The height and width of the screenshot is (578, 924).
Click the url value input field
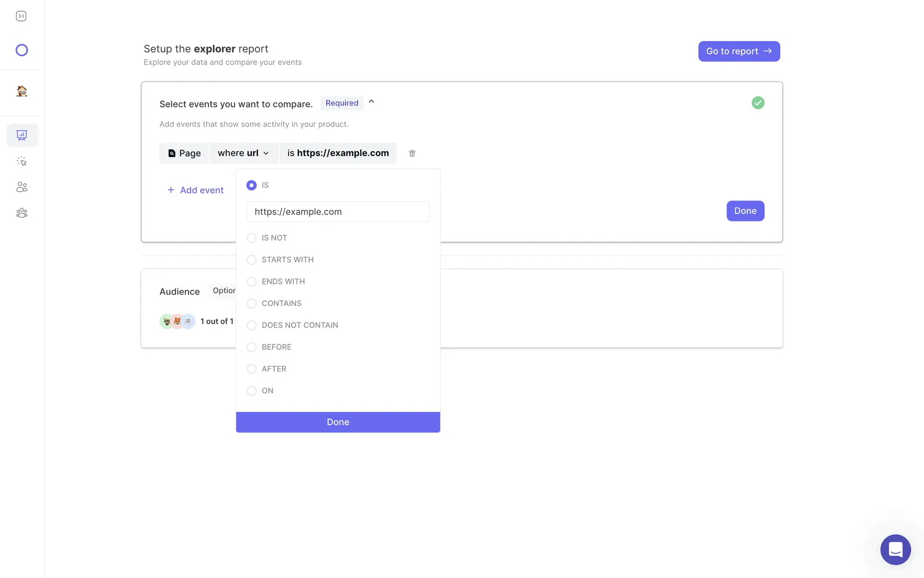click(x=338, y=212)
